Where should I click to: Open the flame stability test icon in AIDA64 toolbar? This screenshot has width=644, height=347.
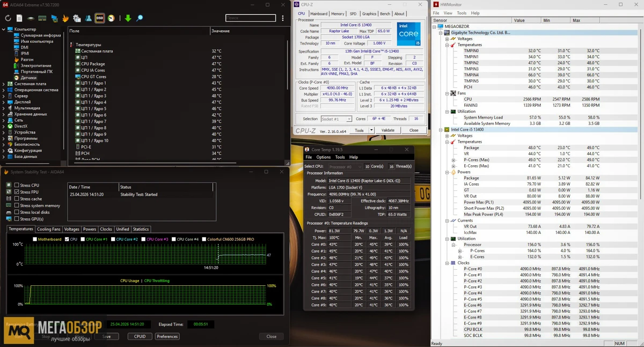(x=65, y=18)
